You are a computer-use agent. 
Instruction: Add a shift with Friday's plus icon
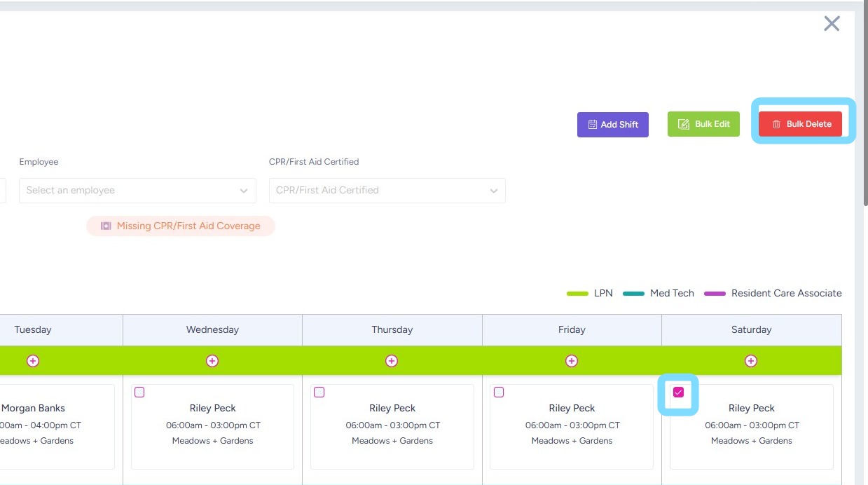tap(572, 361)
